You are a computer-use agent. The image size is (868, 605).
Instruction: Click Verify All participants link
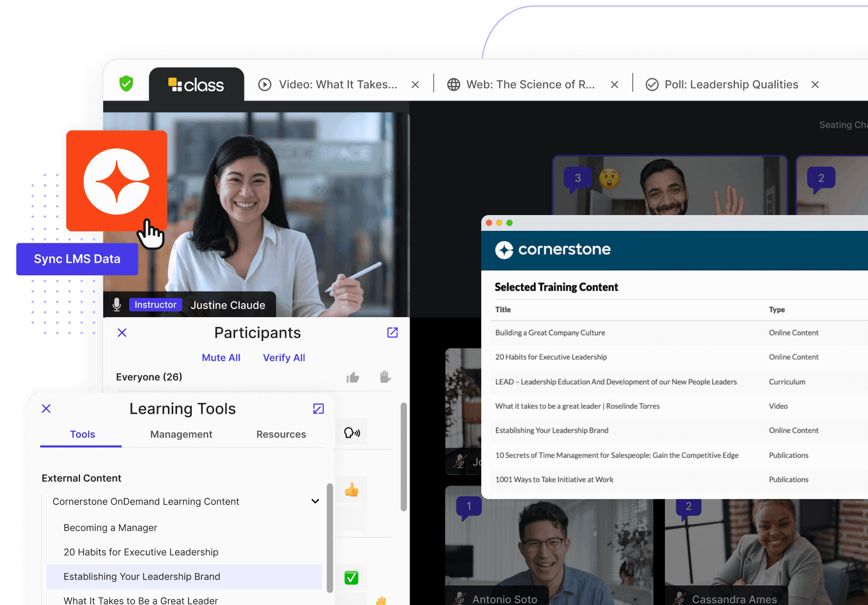click(x=284, y=358)
